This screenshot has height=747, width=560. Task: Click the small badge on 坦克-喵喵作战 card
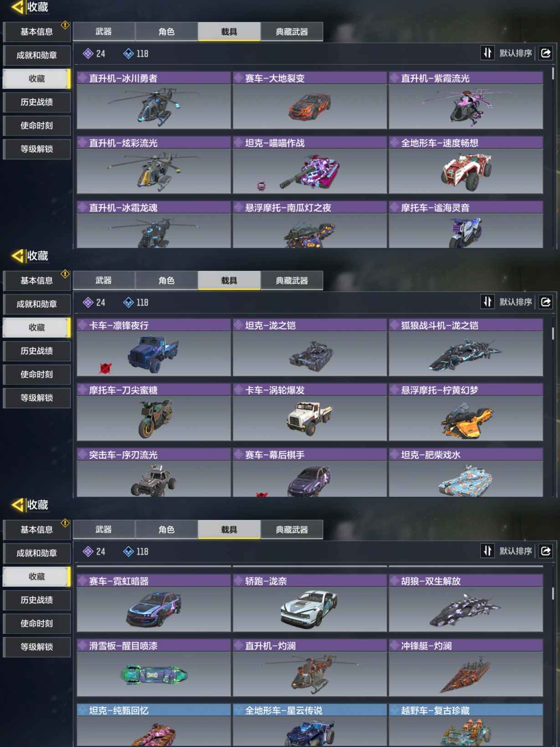[x=261, y=186]
